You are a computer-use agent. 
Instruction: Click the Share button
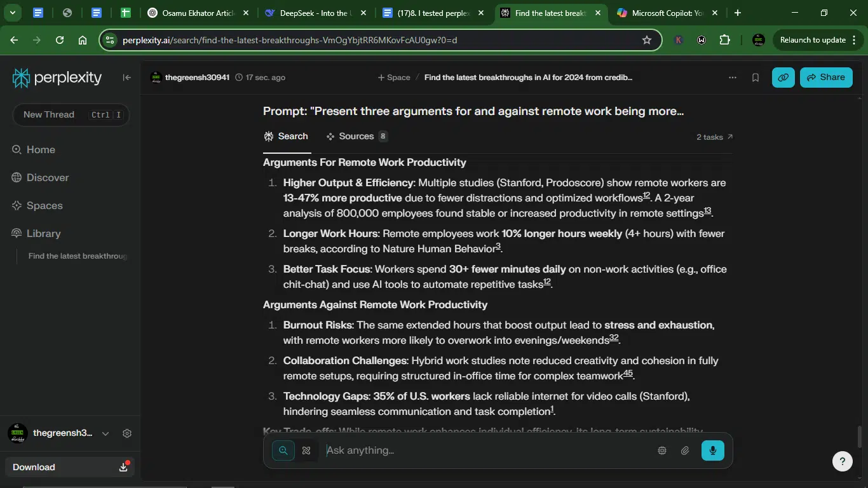[x=826, y=78]
